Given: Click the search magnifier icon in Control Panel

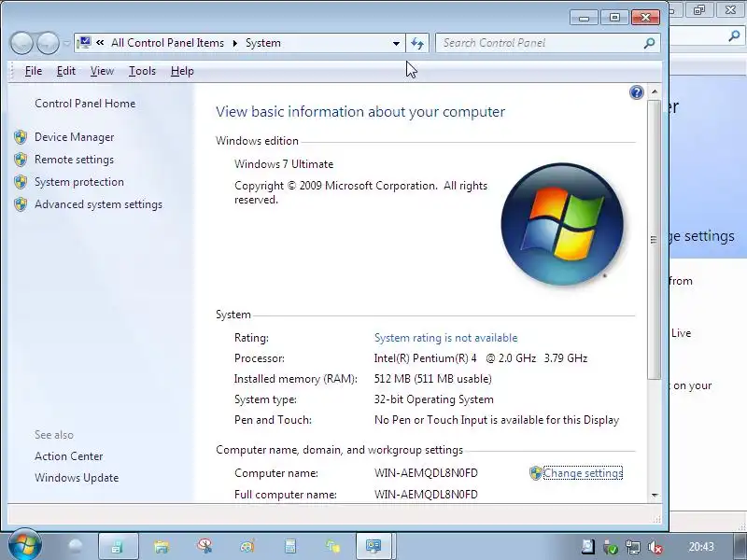Looking at the screenshot, I should point(649,43).
